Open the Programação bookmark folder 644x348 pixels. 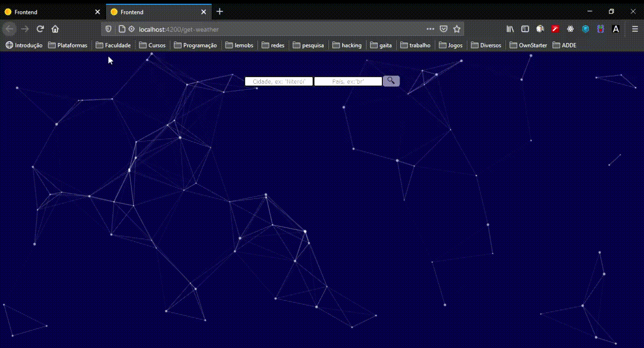pyautogui.click(x=195, y=45)
